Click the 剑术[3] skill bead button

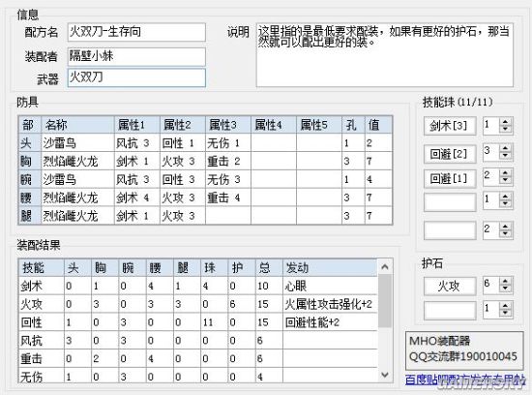[x=450, y=126]
